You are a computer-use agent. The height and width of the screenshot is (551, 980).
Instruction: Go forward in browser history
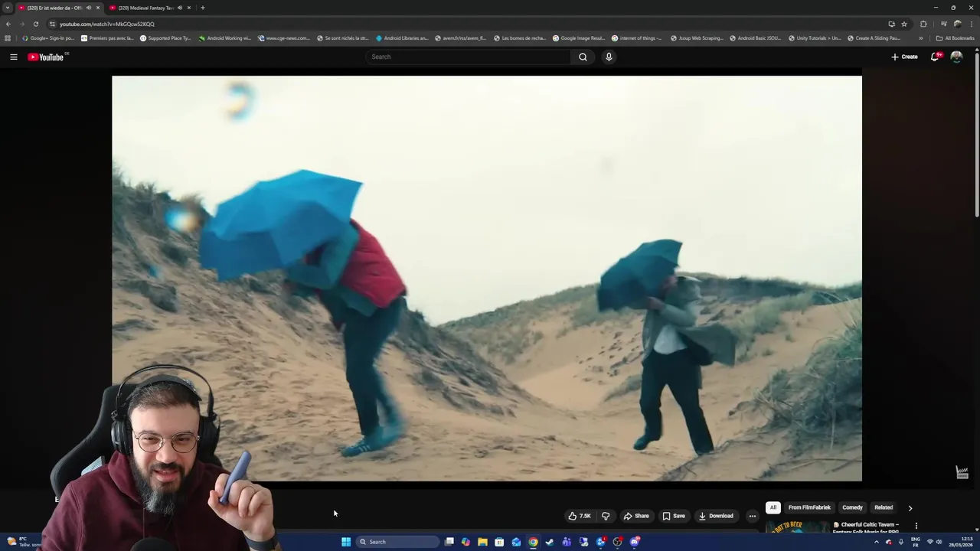click(21, 24)
